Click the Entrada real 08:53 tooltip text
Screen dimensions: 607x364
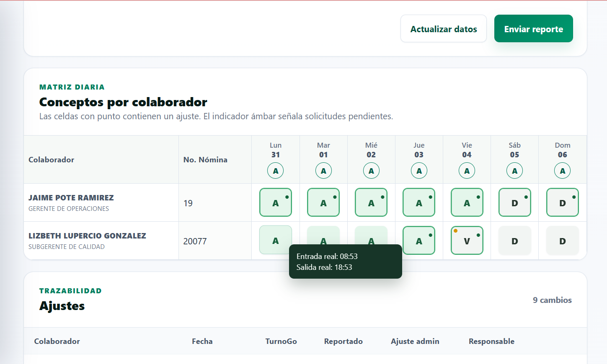327,256
